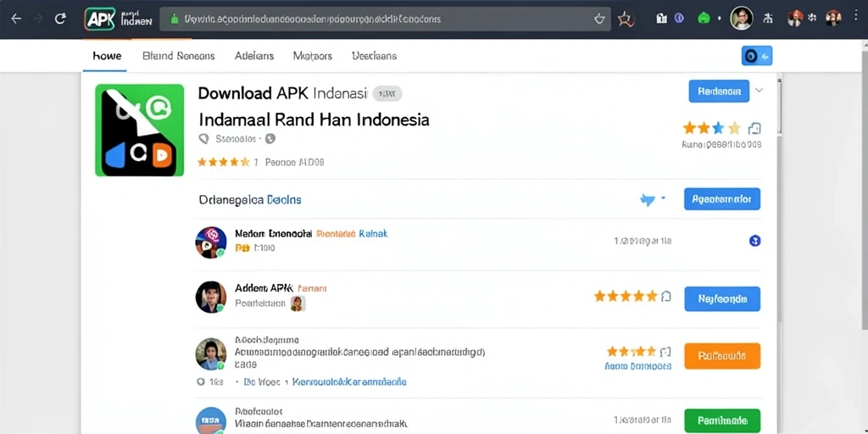Open the Mateors tab
Screen dimensions: 868x434
313,56
